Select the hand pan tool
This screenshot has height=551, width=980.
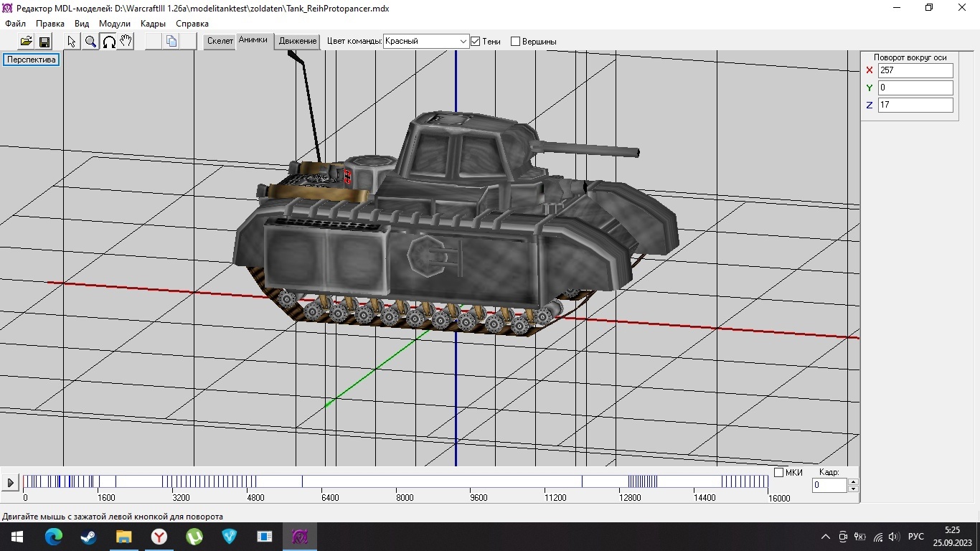point(126,42)
